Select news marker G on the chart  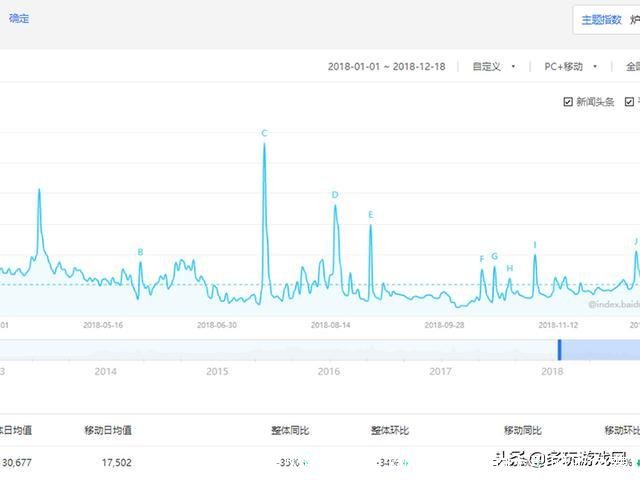[494, 256]
